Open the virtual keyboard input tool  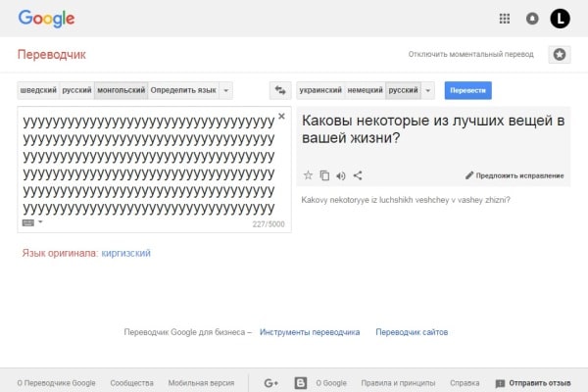coord(27,222)
